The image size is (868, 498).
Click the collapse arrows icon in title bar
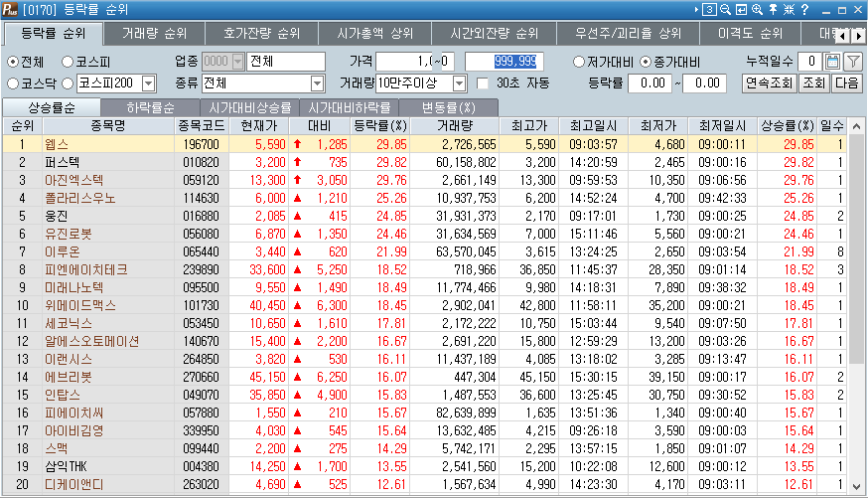pyautogui.click(x=789, y=9)
